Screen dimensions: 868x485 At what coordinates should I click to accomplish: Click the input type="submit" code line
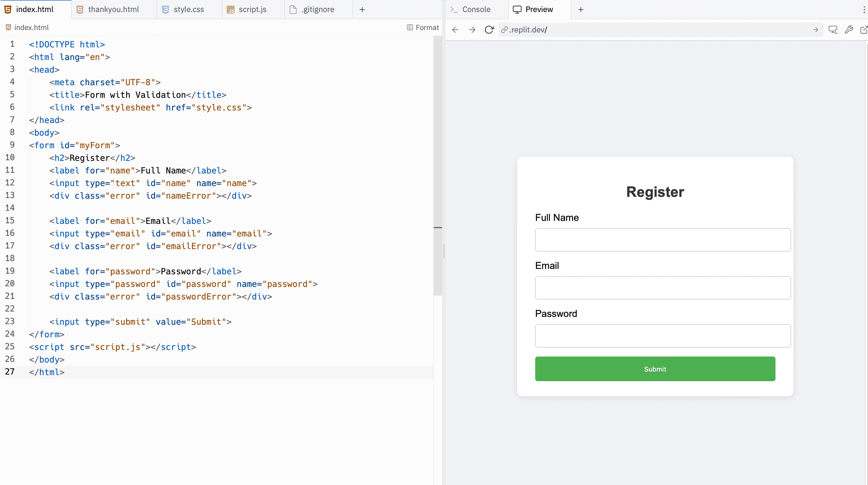tap(140, 322)
